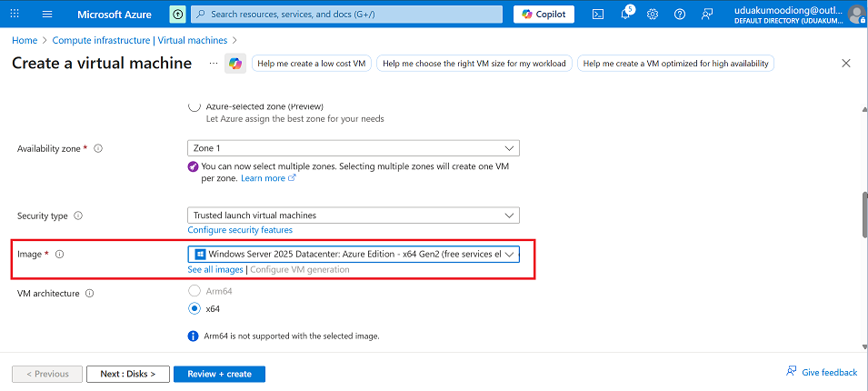Focus the search resources input field
The width and height of the screenshot is (868, 391).
pos(346,15)
